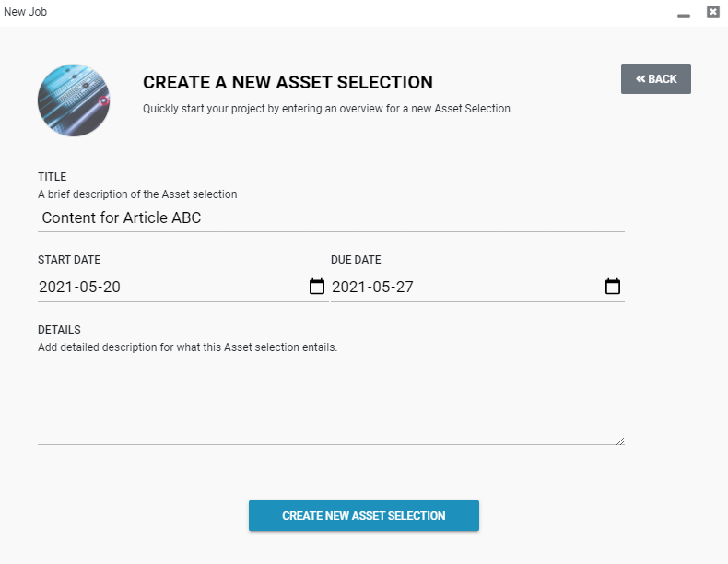Click the New Job window title

click(x=25, y=12)
